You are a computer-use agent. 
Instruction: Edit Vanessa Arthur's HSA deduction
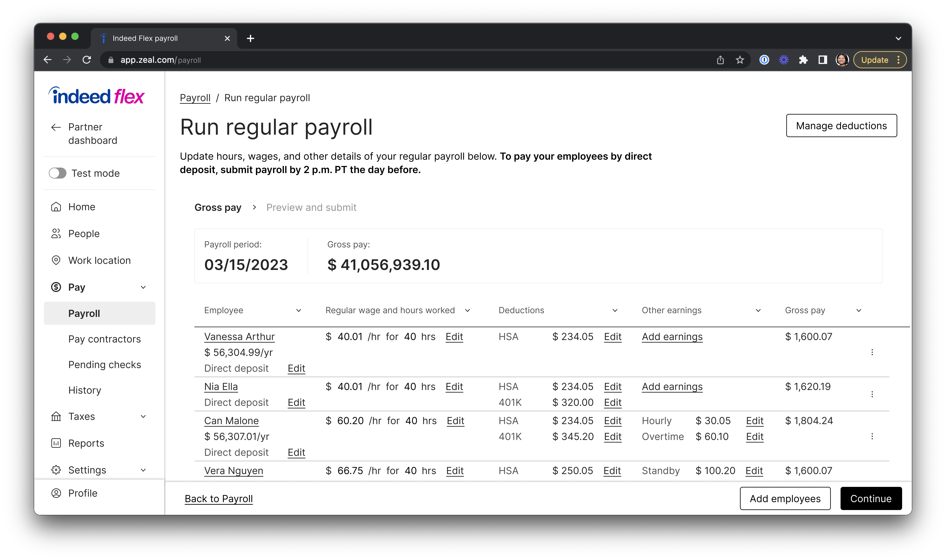pos(612,337)
